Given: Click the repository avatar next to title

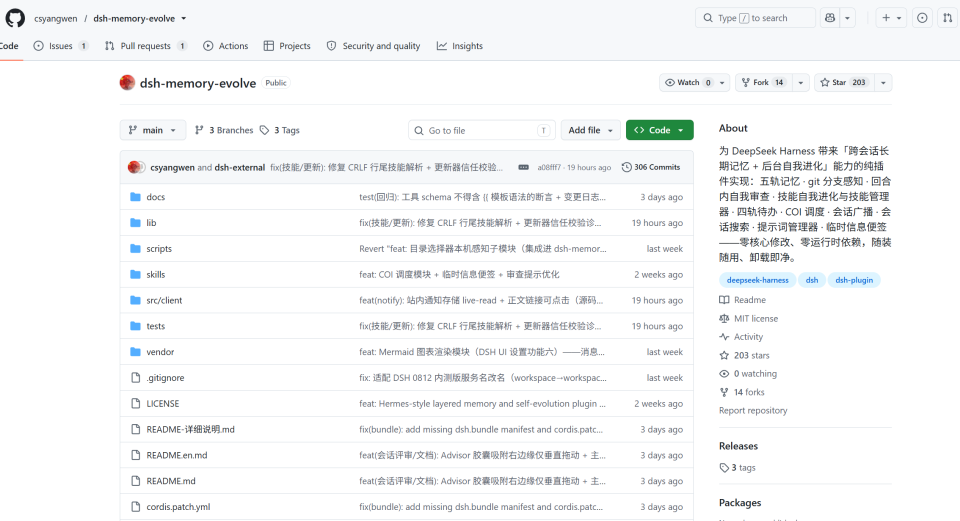Looking at the screenshot, I should click(127, 83).
